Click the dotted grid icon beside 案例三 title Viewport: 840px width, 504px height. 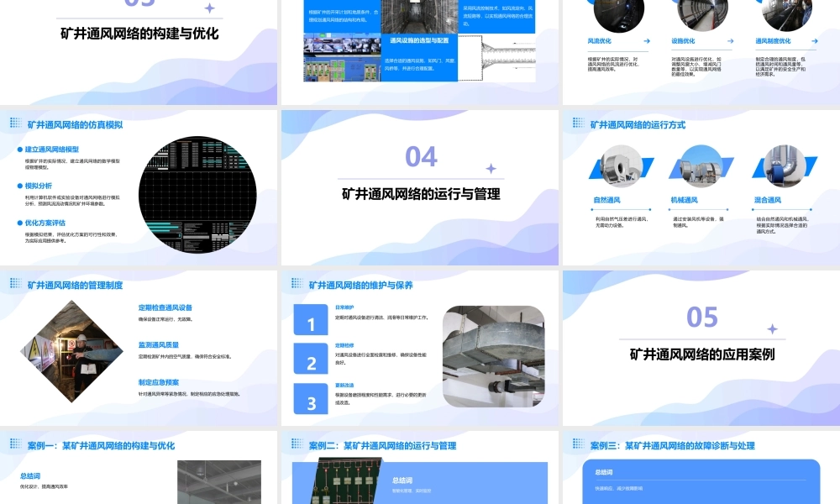[x=578, y=444]
